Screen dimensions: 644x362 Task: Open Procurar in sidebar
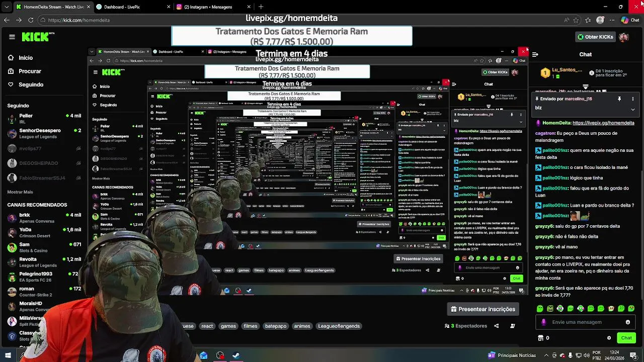click(x=24, y=71)
